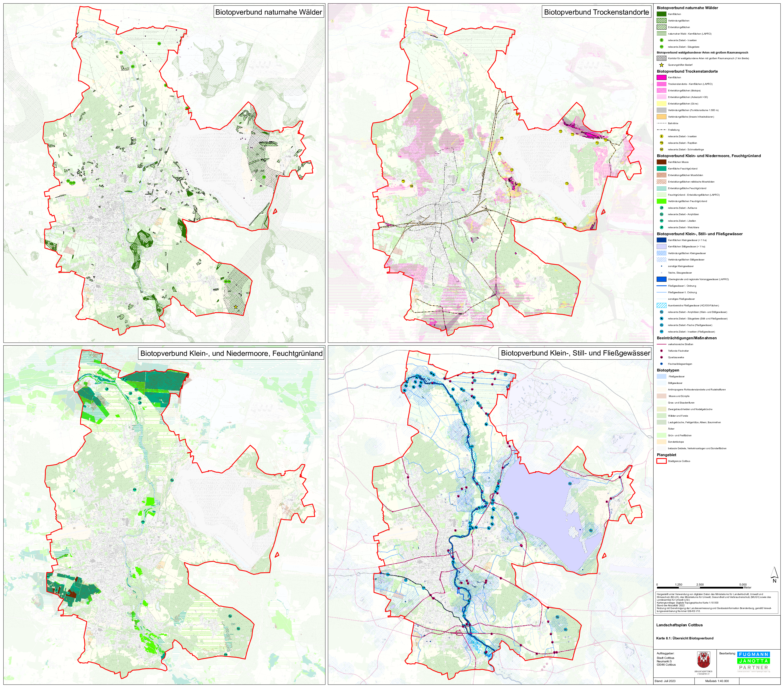Image resolution: width=784 pixels, height=688 pixels.
Task: Click the Biotopverbund naturnahe Wälder map title
Action: click(x=269, y=12)
